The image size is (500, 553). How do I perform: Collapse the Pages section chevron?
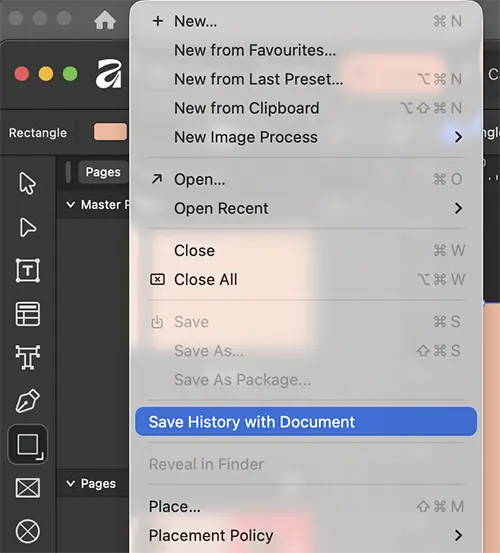(71, 483)
